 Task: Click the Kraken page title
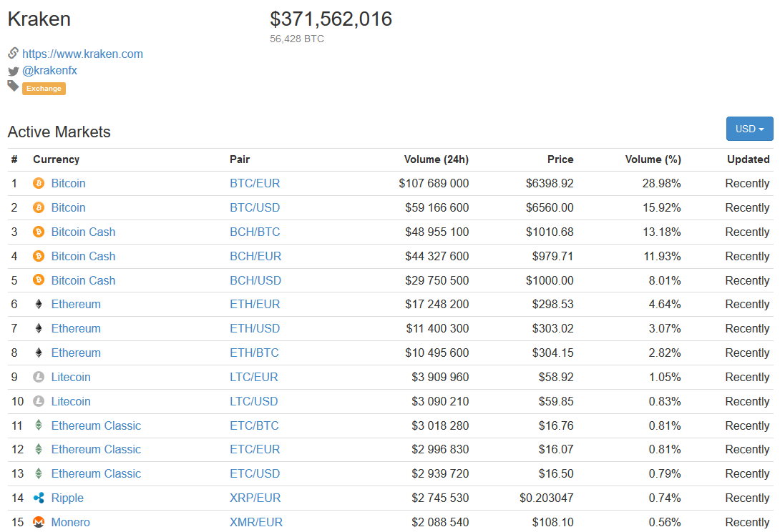(x=39, y=19)
